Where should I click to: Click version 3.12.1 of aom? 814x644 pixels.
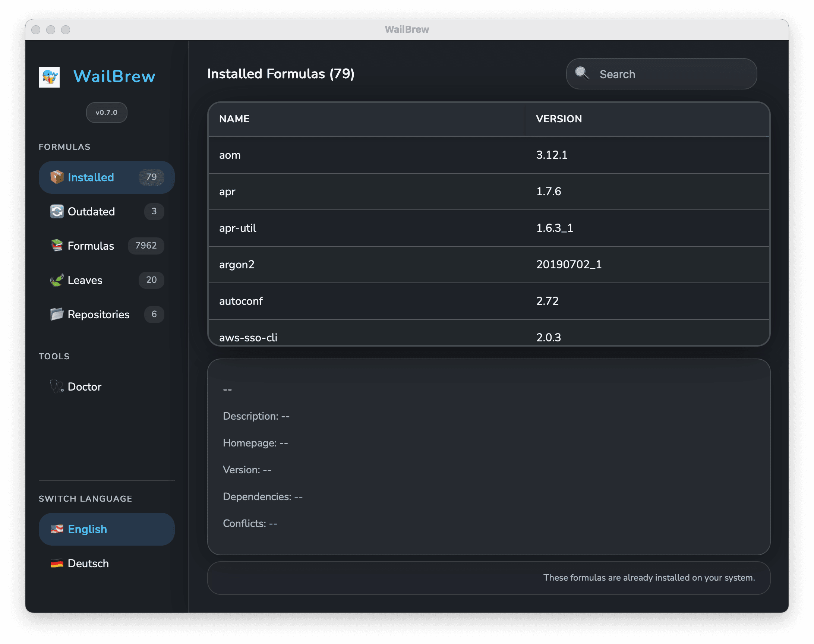point(552,155)
